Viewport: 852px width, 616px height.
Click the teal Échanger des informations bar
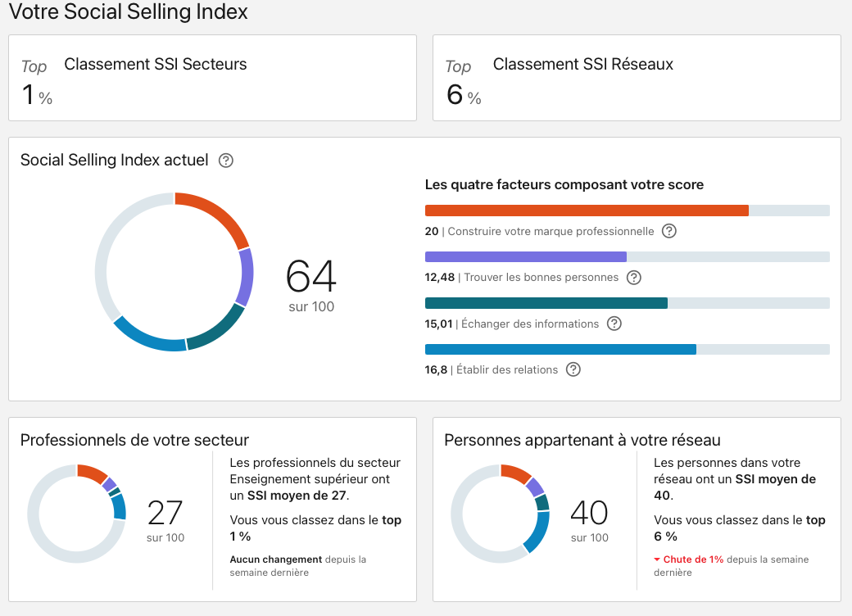[546, 303]
